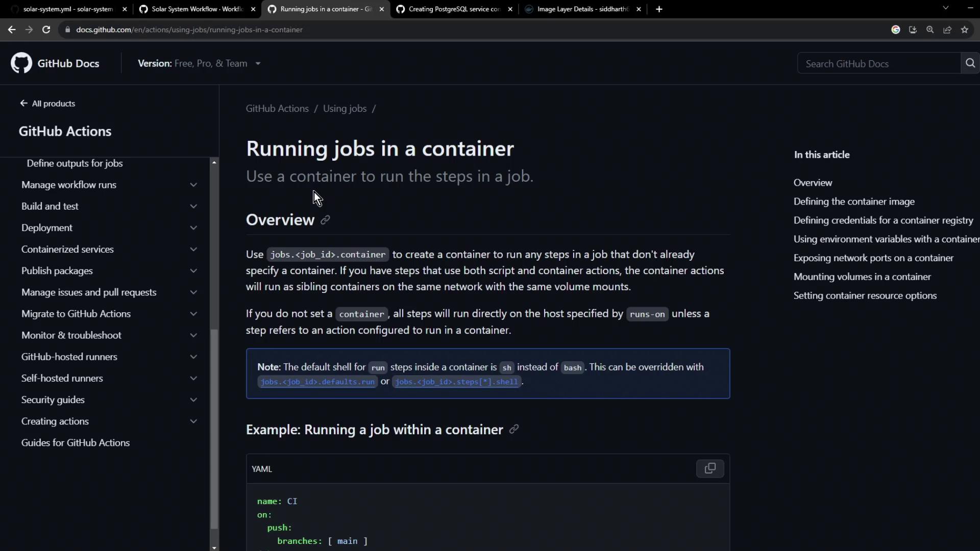The image size is (980, 551).
Task: Reload the page in the browser
Action: pyautogui.click(x=46, y=30)
